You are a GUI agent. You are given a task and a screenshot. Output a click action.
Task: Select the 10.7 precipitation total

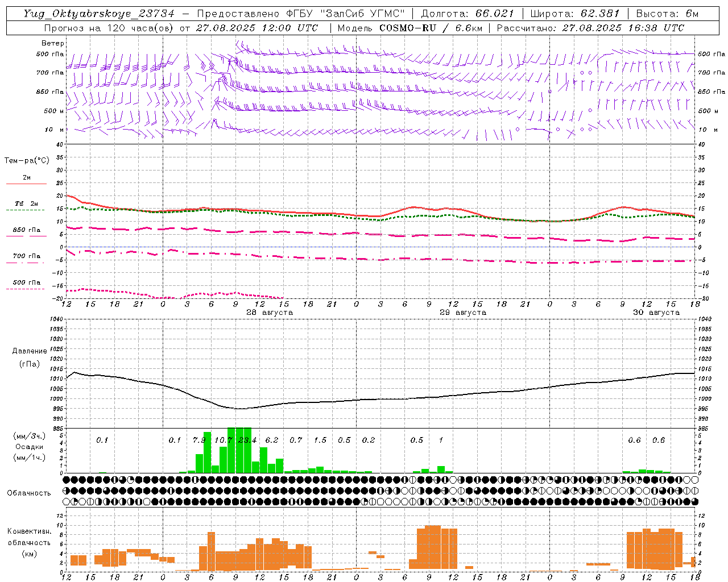click(x=224, y=440)
